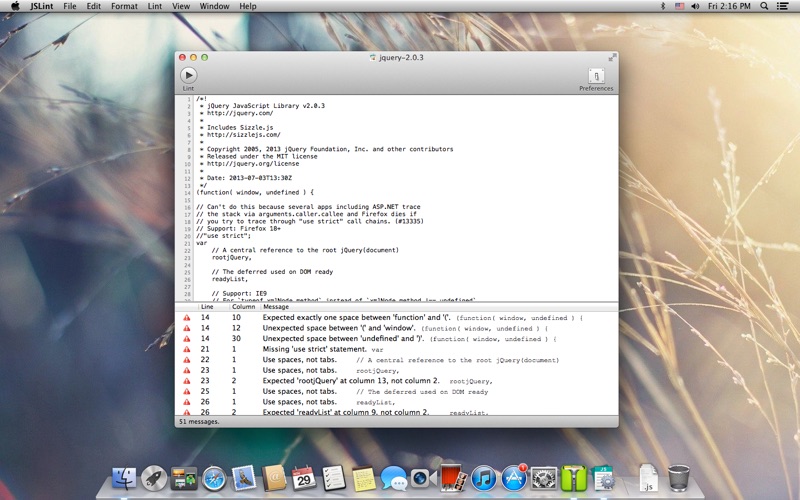Open System Preferences gears in dock
Screen dimensions: 800x500
pos(544,478)
